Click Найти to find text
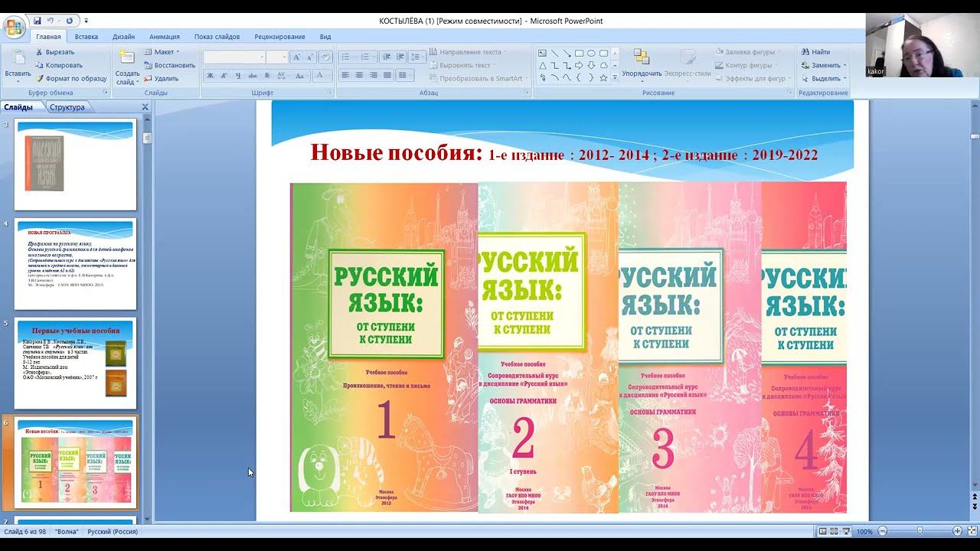This screenshot has width=980, height=551. click(815, 52)
